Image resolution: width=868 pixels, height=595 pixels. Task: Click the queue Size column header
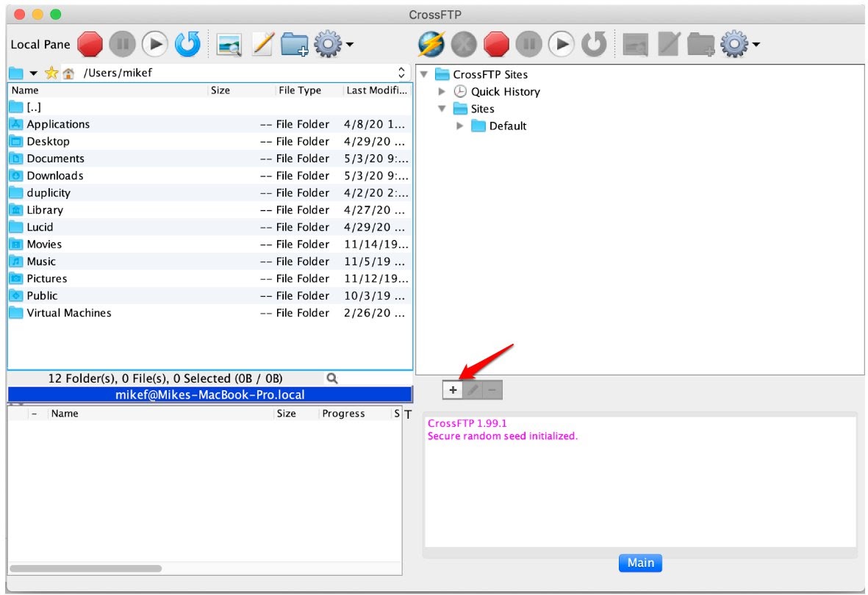click(296, 414)
